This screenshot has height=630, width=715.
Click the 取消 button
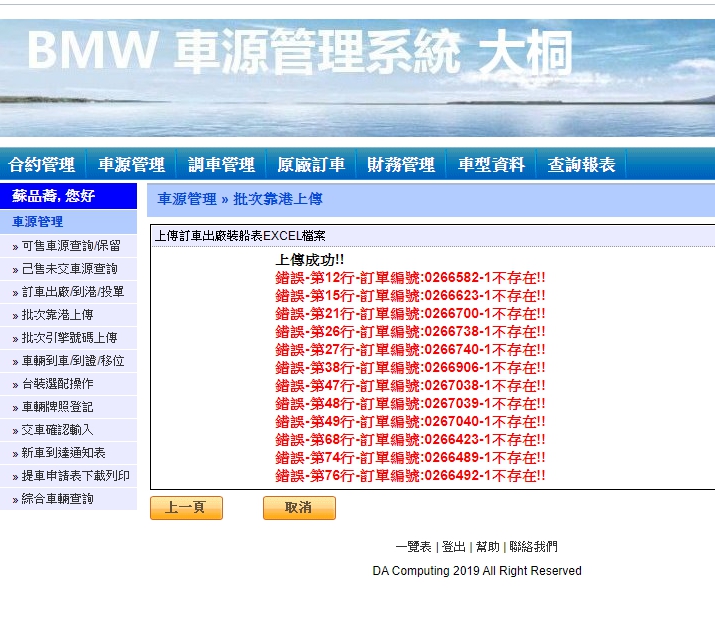[299, 508]
